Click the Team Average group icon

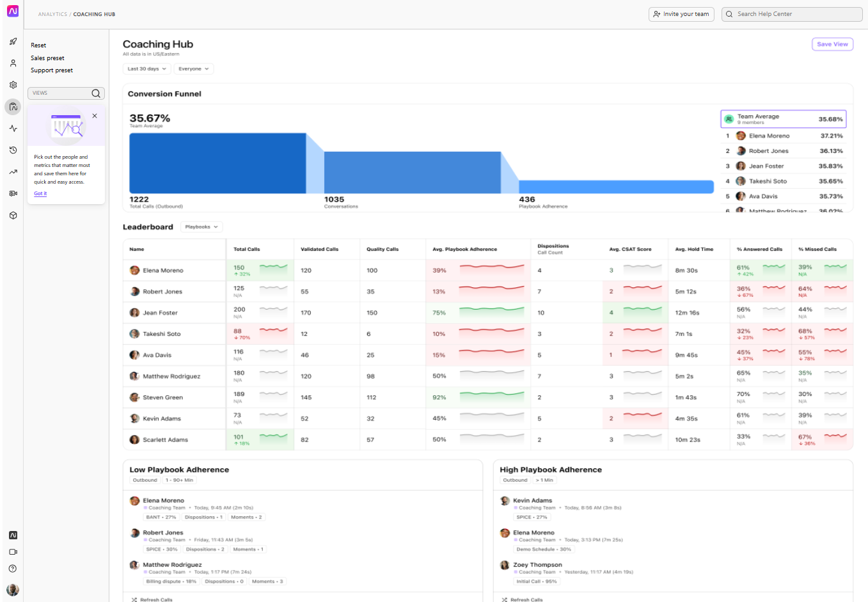(x=729, y=119)
